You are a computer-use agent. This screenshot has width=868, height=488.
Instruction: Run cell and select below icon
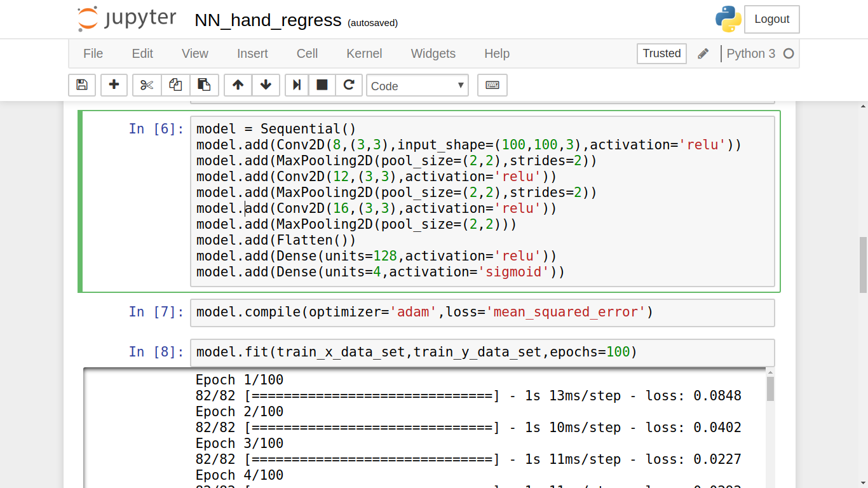(296, 85)
